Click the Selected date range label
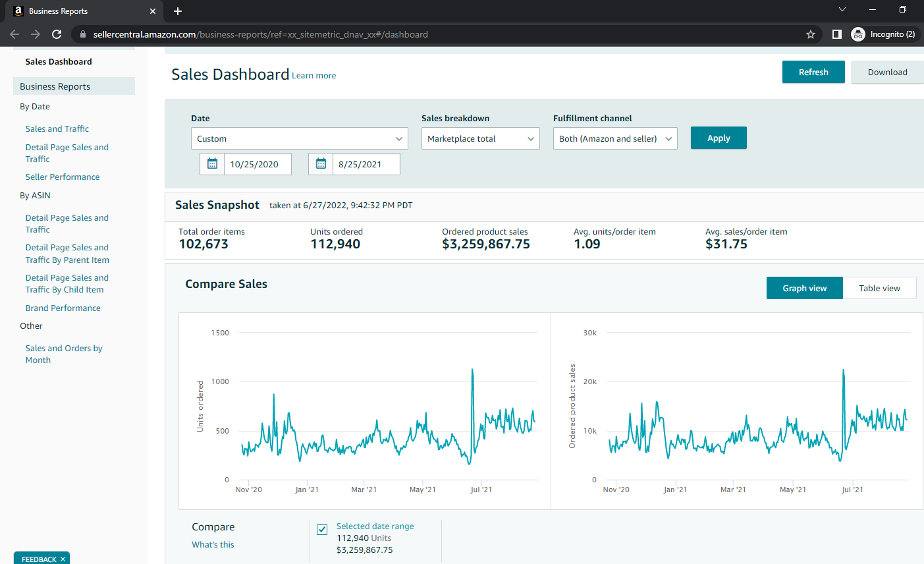924x564 pixels. [375, 526]
